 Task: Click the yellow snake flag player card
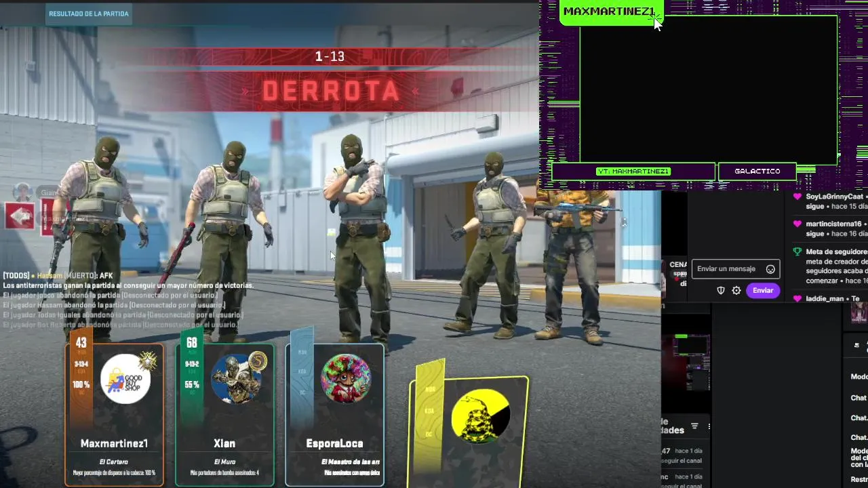click(x=469, y=431)
